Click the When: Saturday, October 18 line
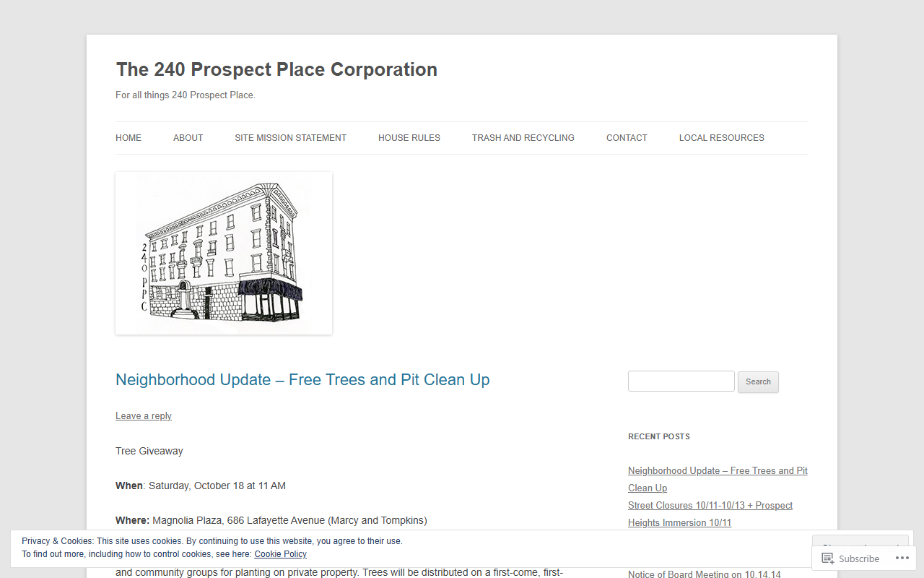The height and width of the screenshot is (578, 924). (201, 486)
